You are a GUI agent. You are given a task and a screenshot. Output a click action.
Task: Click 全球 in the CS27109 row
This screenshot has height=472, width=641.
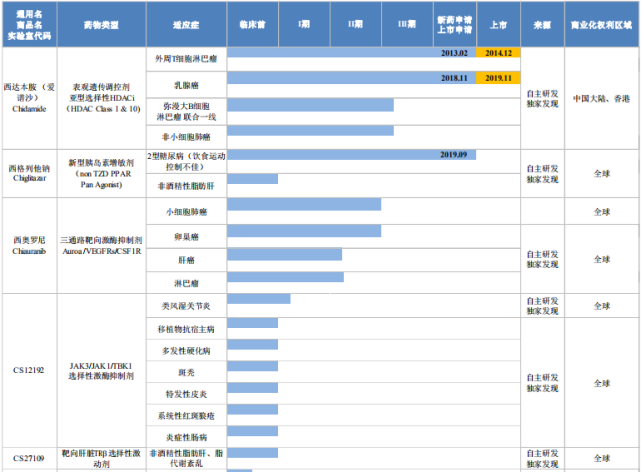click(602, 459)
